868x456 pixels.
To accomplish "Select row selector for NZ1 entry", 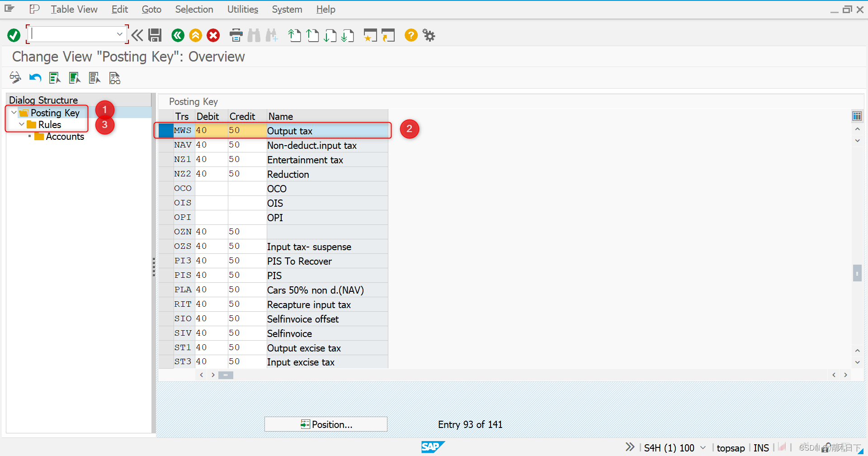I will click(166, 159).
